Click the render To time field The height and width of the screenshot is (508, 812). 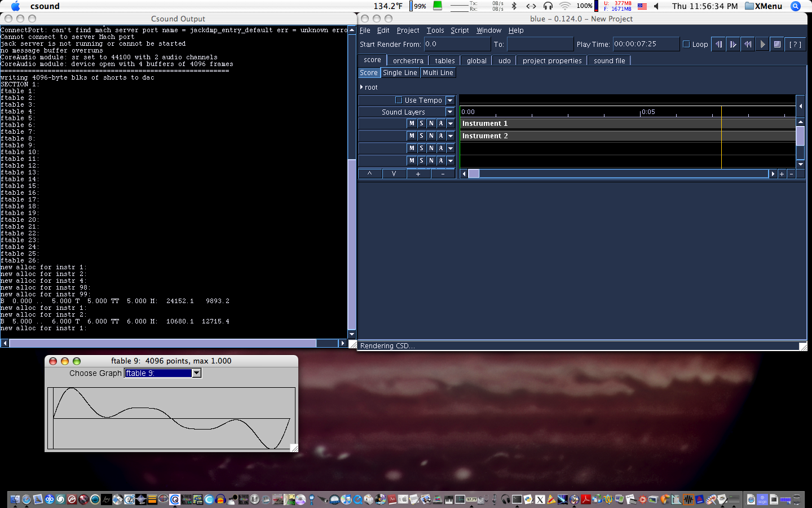[540, 44]
